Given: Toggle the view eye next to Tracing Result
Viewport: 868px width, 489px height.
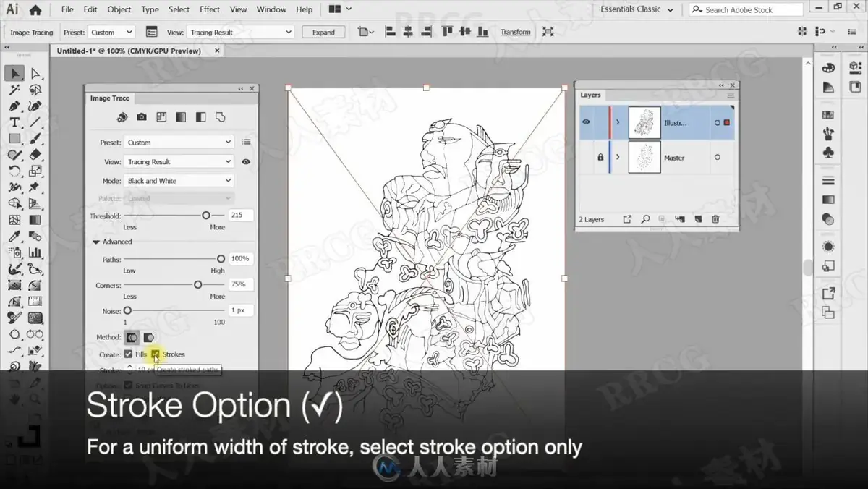Looking at the screenshot, I should coord(246,161).
